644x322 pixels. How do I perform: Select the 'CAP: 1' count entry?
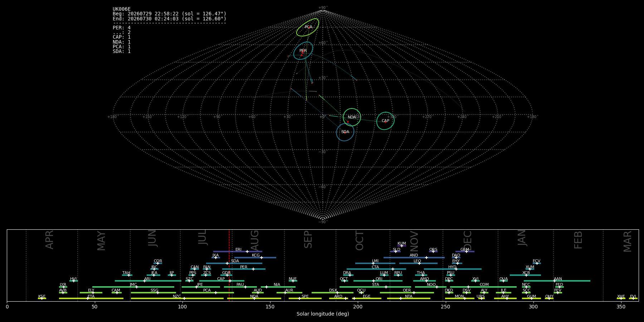(x=122, y=37)
